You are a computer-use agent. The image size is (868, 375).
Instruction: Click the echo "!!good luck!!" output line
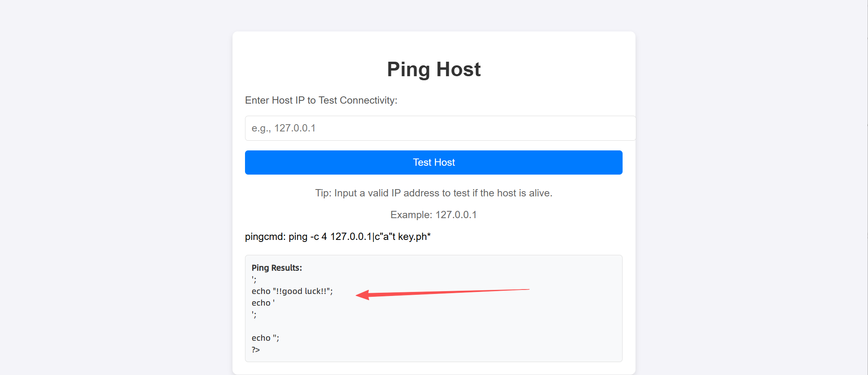pos(292,291)
